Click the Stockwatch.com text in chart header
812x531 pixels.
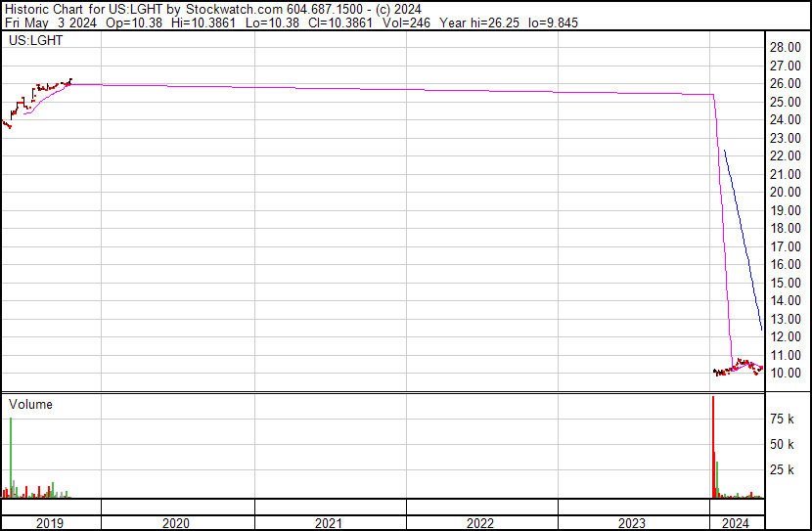(x=235, y=8)
